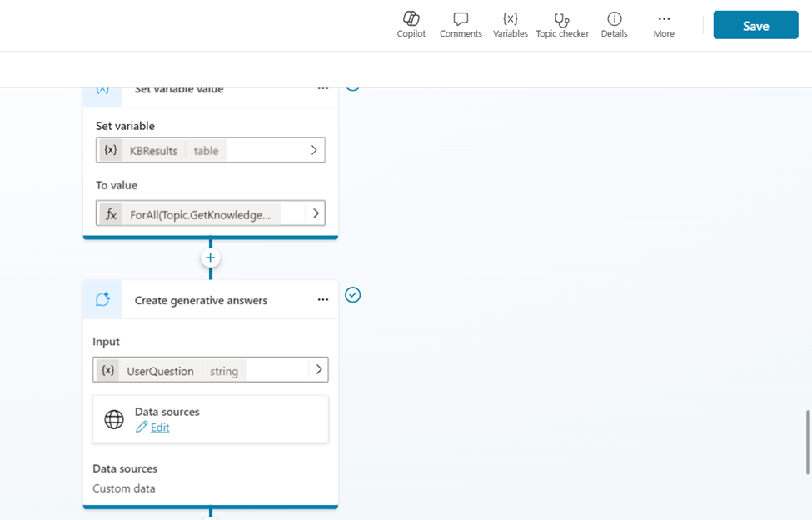The height and width of the screenshot is (520, 812).
Task: Expand the ForAll formula value arrow
Action: [316, 213]
